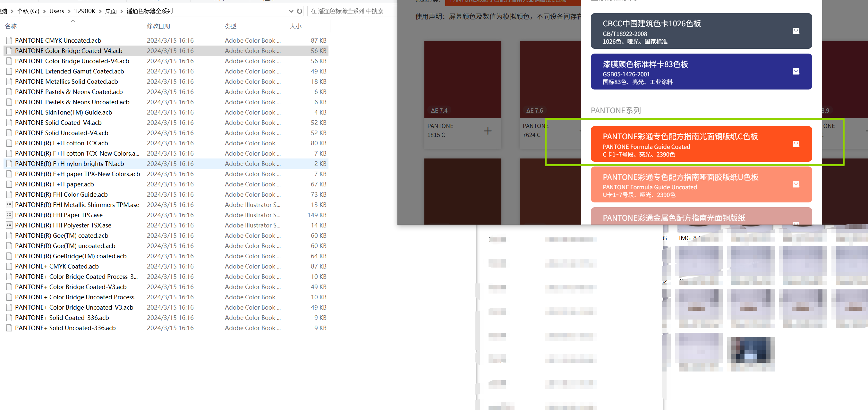This screenshot has width=868, height=410.
Task: Sort files by the 大小 column header
Action: coord(296,26)
